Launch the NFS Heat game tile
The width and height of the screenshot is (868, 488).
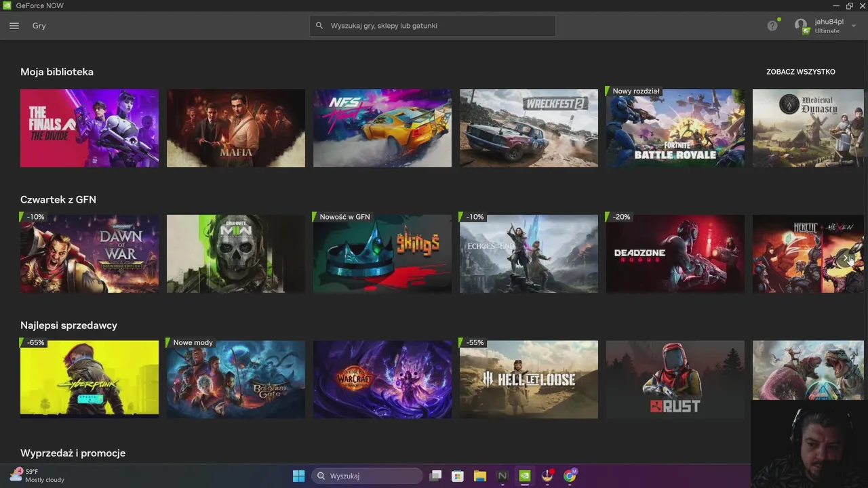click(x=382, y=128)
